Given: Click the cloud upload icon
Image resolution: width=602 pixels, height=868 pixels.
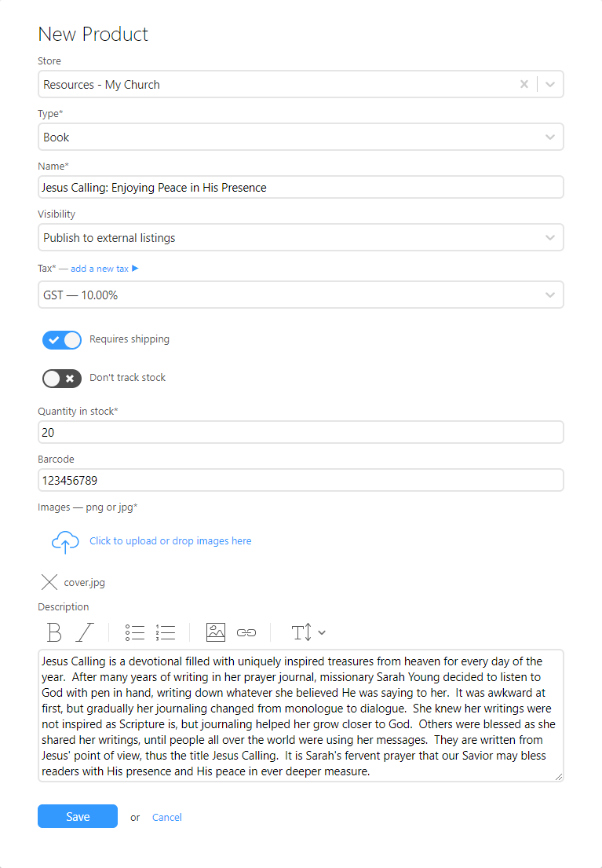Looking at the screenshot, I should tap(65, 542).
